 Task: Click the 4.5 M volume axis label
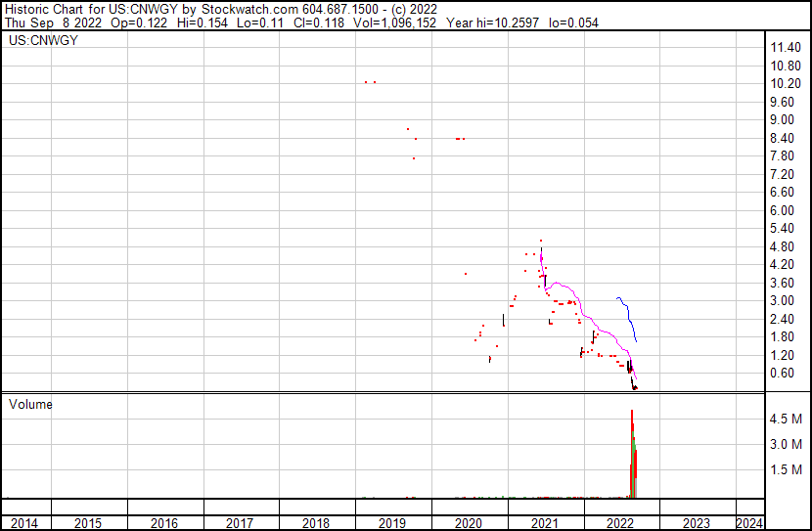pyautogui.click(x=787, y=419)
